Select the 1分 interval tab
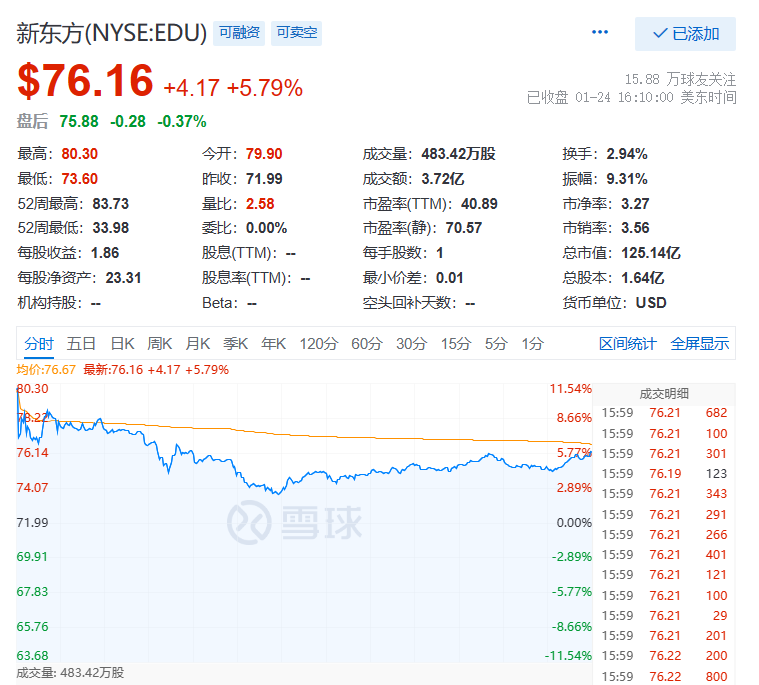Screen dimensions: 759x685 point(532,344)
